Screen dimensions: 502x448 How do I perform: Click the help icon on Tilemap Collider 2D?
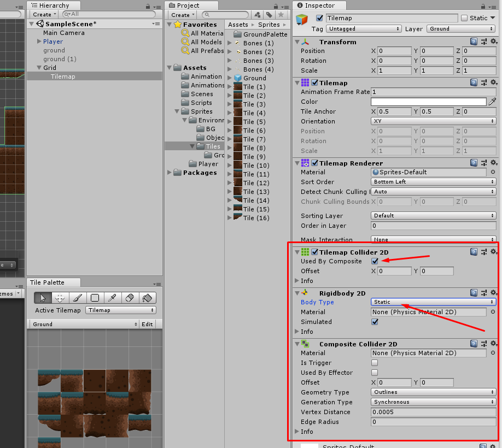pos(474,252)
